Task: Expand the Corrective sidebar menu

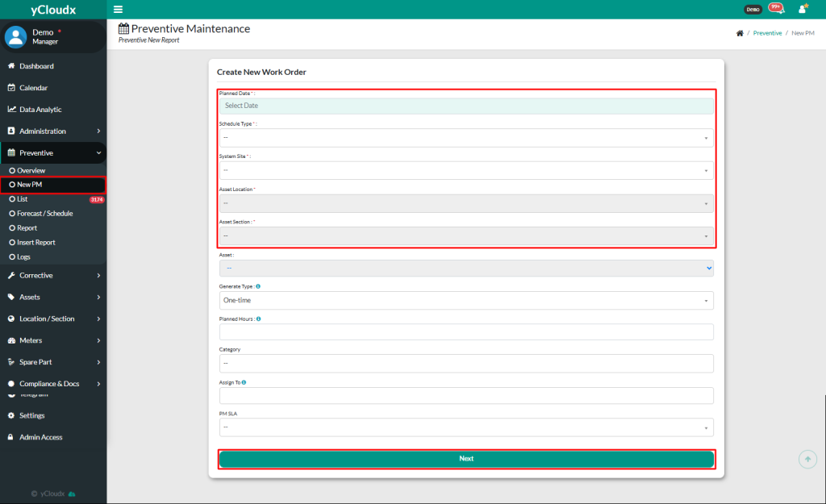Action: [52, 276]
